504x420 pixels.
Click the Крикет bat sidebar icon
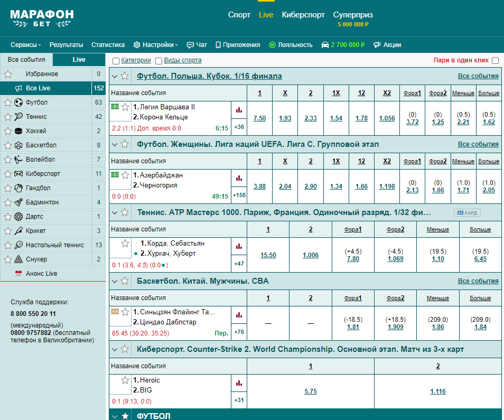[x=18, y=231]
